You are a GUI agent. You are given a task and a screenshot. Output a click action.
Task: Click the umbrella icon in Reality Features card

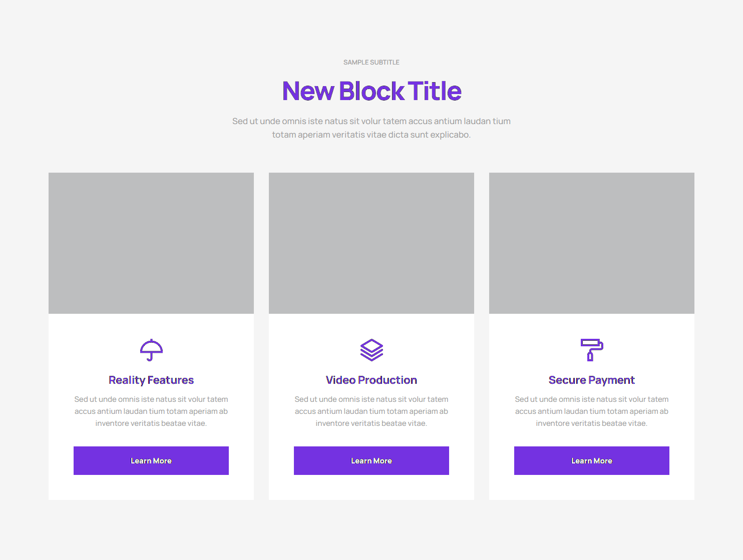coord(151,350)
